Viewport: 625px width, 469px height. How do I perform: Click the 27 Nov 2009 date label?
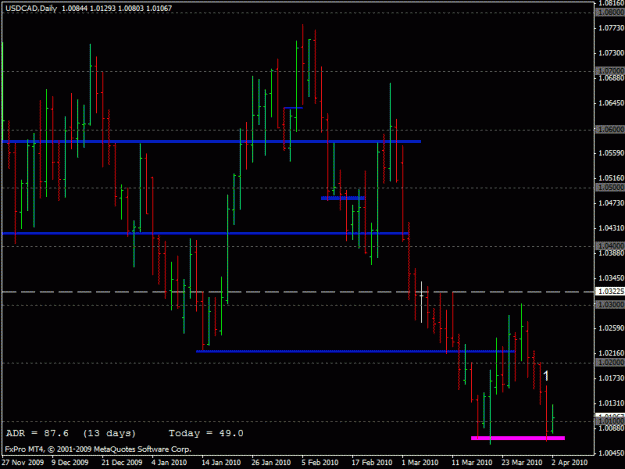(22, 463)
